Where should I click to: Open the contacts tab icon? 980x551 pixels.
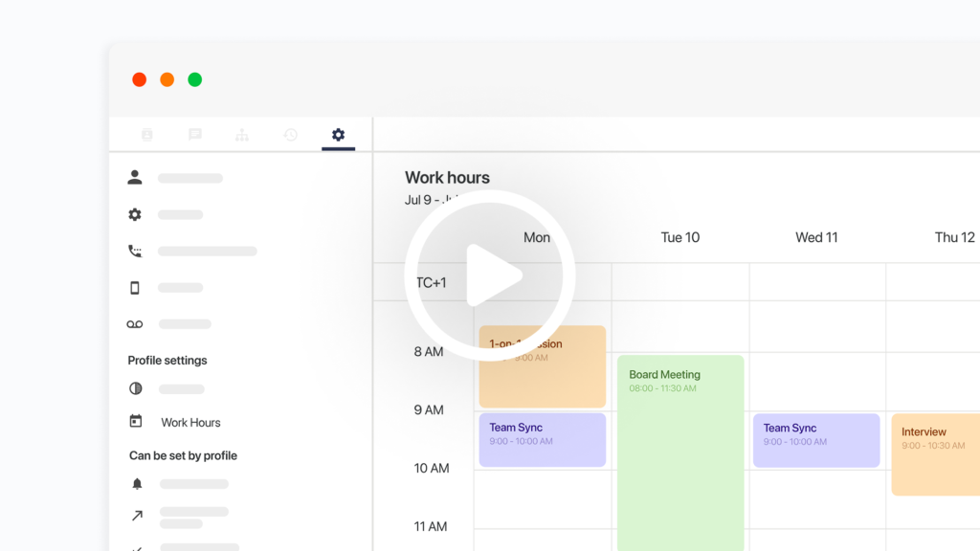pos(147,135)
